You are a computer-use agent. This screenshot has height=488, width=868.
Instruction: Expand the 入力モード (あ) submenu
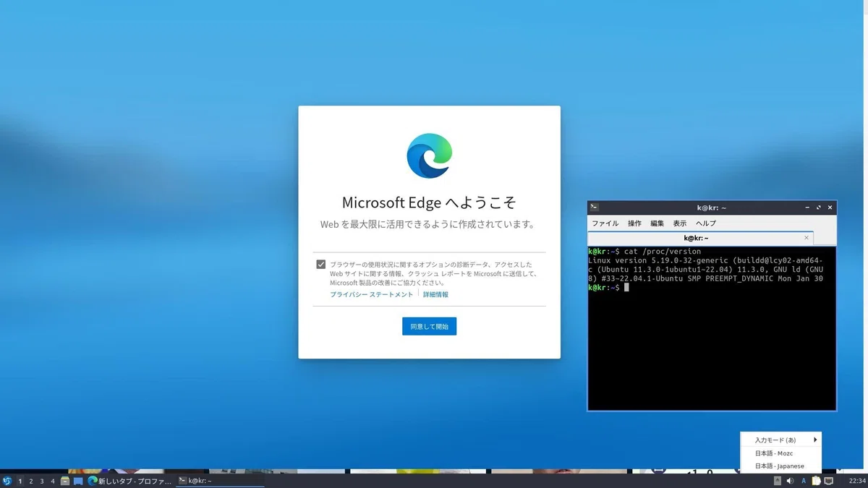781,440
